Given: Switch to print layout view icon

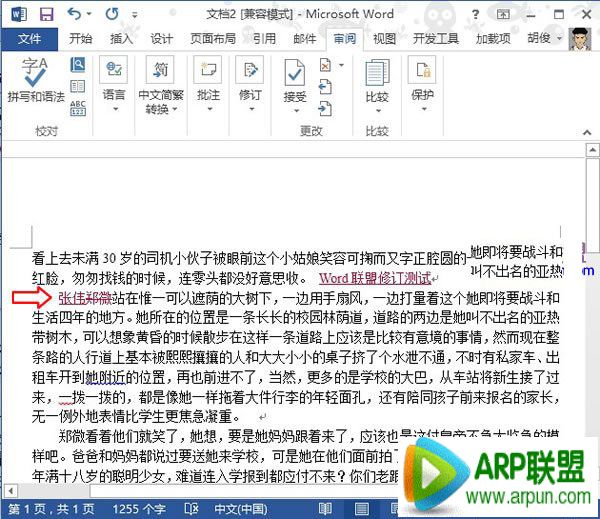Looking at the screenshot, I should (x=362, y=509).
